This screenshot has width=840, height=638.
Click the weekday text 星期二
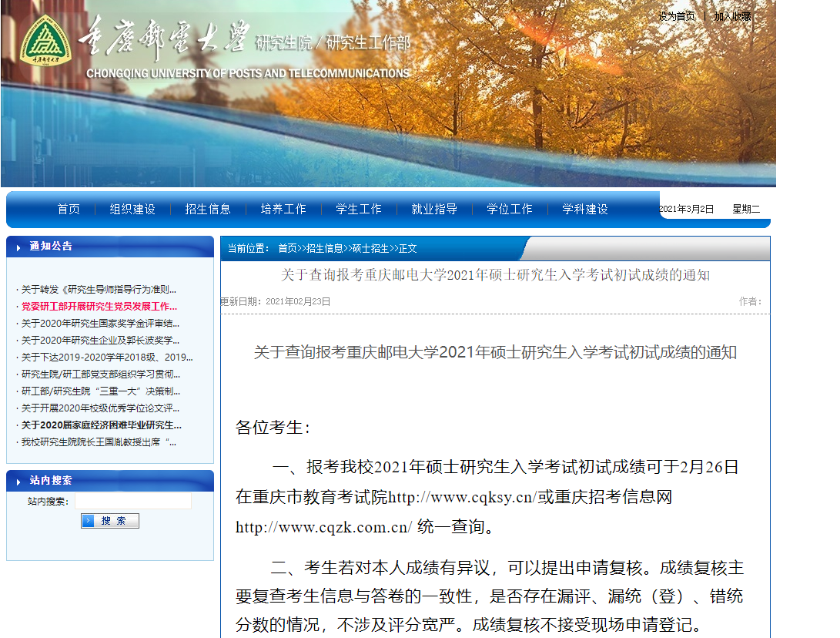click(746, 209)
